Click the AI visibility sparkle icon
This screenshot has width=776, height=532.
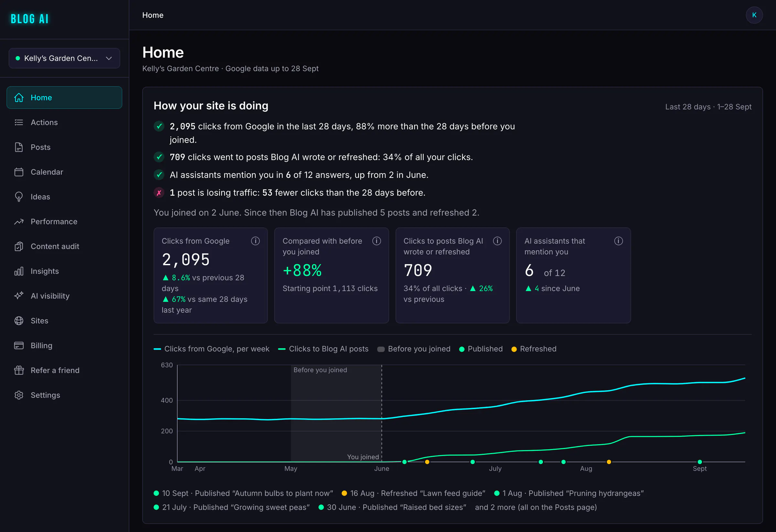point(19,296)
